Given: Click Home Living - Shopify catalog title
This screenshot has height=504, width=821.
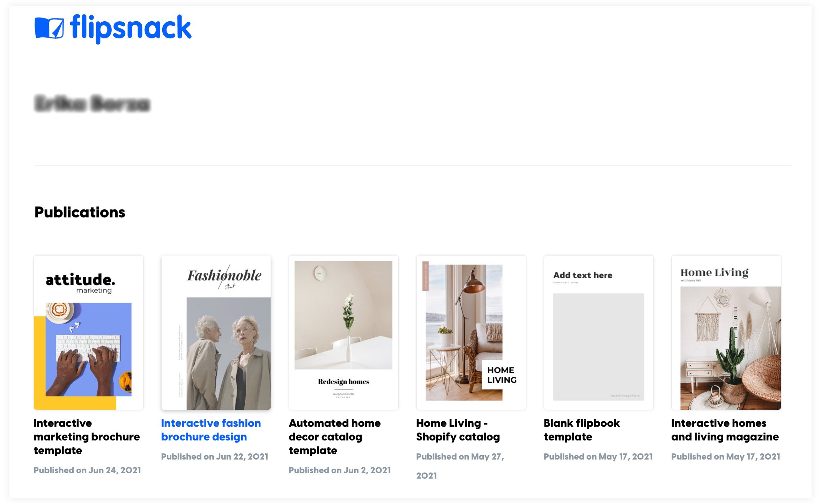Looking at the screenshot, I should tap(458, 430).
